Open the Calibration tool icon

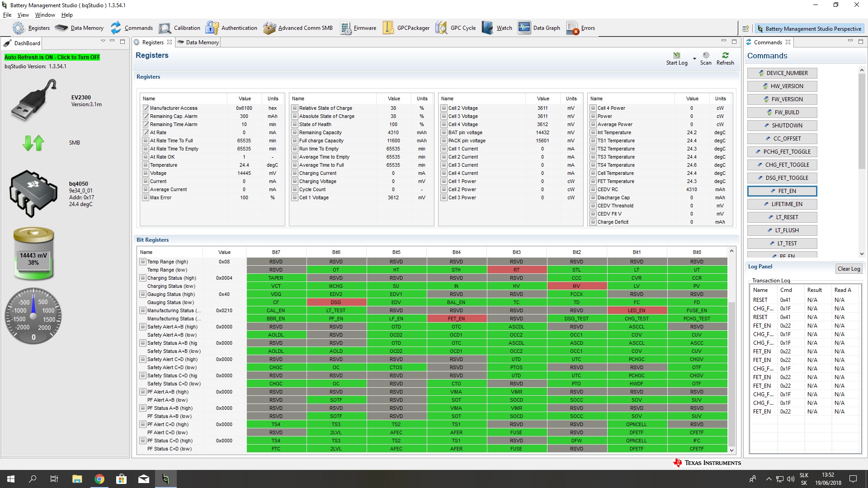[x=165, y=28]
